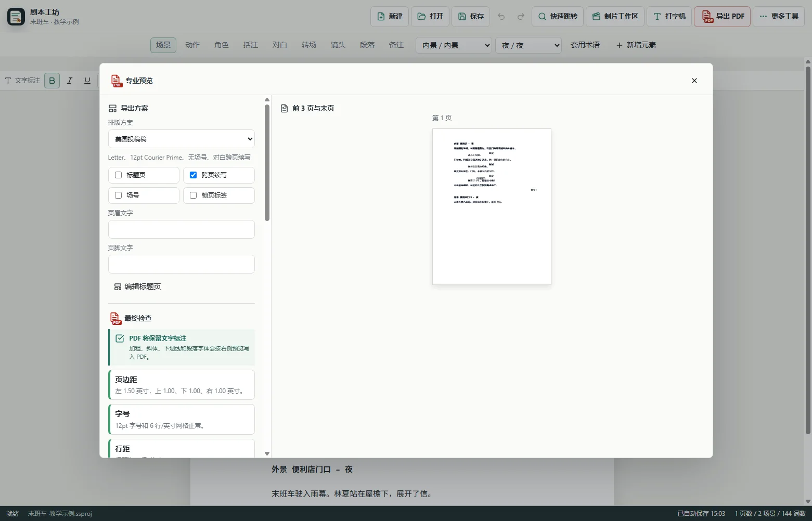Image resolution: width=812 pixels, height=521 pixels.
Task: Uncheck the 跨页续写 checkbox
Action: pos(193,175)
